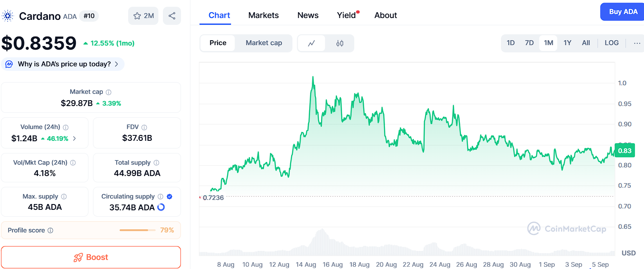This screenshot has height=269, width=644.
Task: Add Cardano to watchlist via star button
Action: (144, 16)
